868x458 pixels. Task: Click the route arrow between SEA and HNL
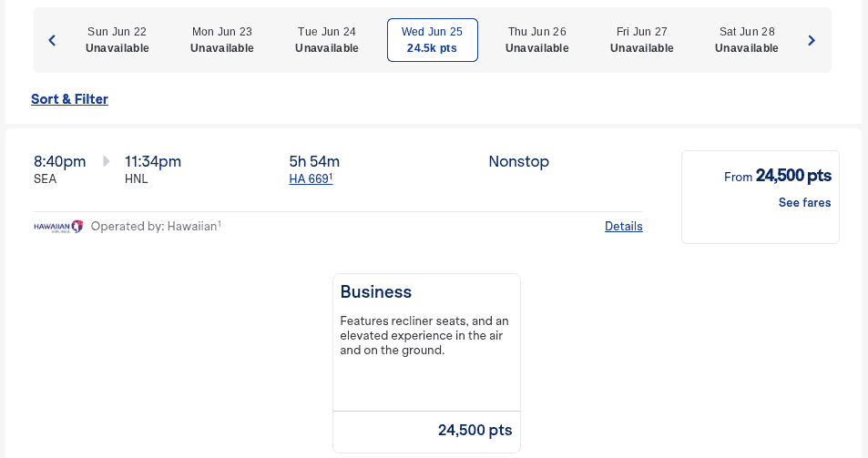pyautogui.click(x=107, y=161)
